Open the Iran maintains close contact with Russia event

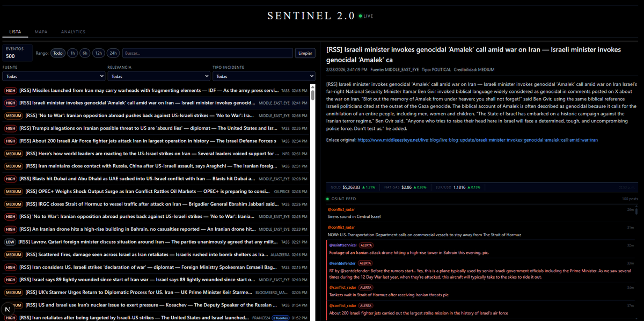coord(156,166)
